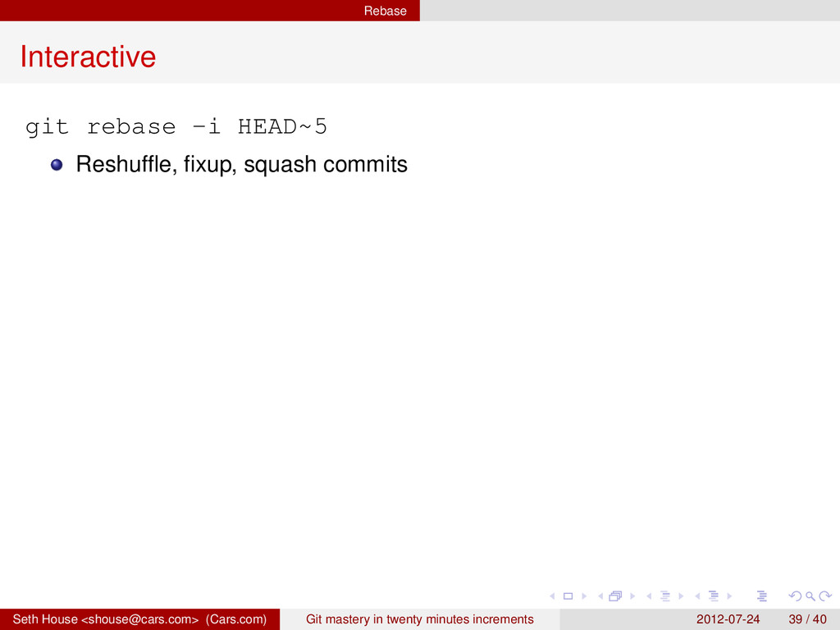The image size is (840, 630).
Task: Jump to previous section arrow
Action: coord(697,596)
